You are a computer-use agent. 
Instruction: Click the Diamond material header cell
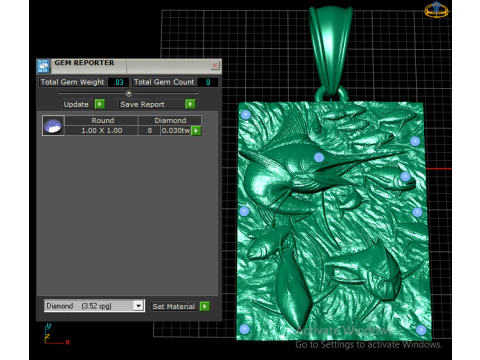coord(170,120)
